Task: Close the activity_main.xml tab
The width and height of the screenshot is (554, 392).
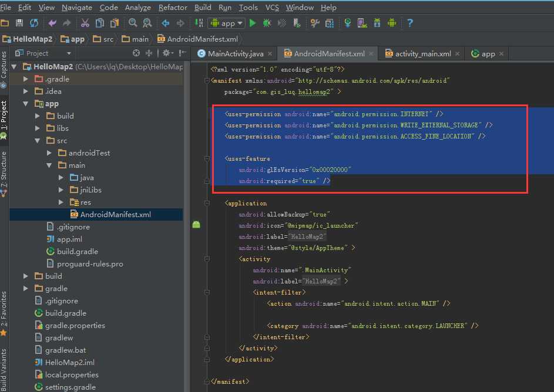Action: [458, 53]
